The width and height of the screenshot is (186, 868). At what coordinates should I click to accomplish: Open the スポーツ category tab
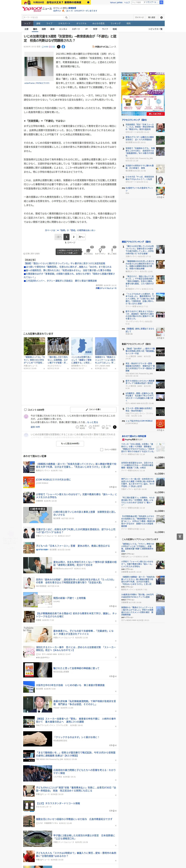click(76, 29)
